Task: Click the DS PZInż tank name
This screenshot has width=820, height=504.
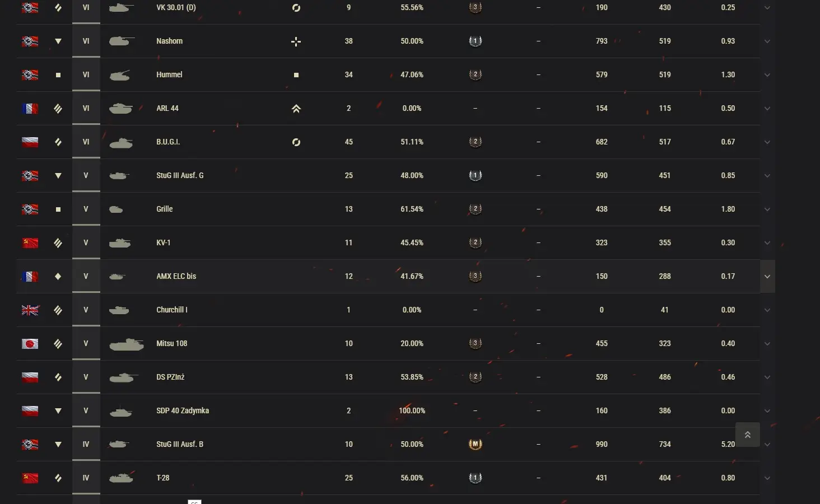Action: (x=170, y=377)
